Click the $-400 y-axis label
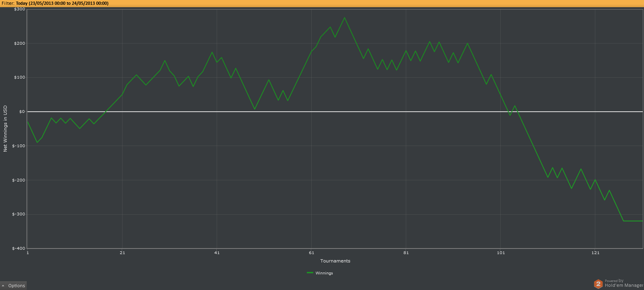Image resolution: width=644 pixels, height=290 pixels. coord(18,248)
